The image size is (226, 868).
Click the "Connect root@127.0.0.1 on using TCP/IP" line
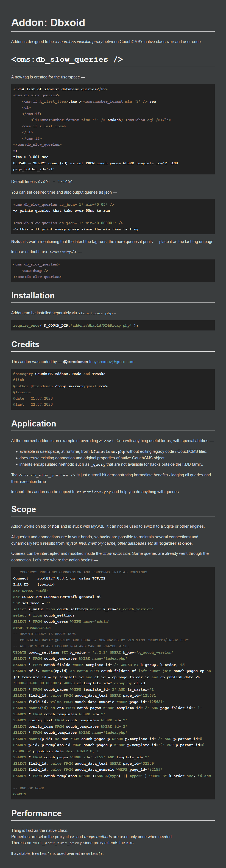(59, 578)
